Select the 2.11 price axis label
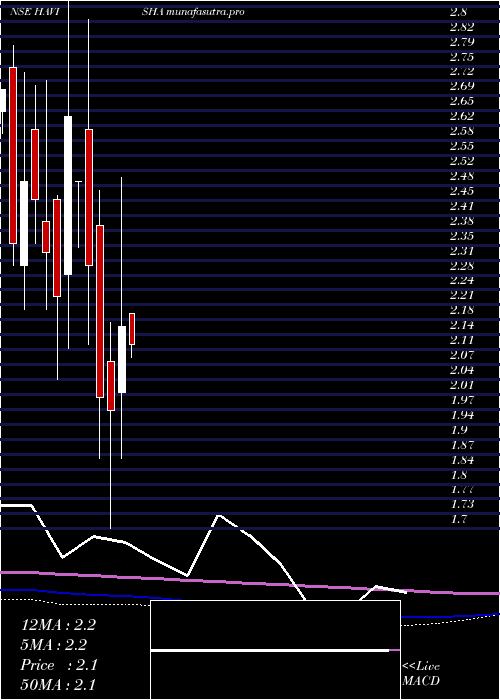Image resolution: width=500 pixels, height=700 pixels. (x=462, y=340)
